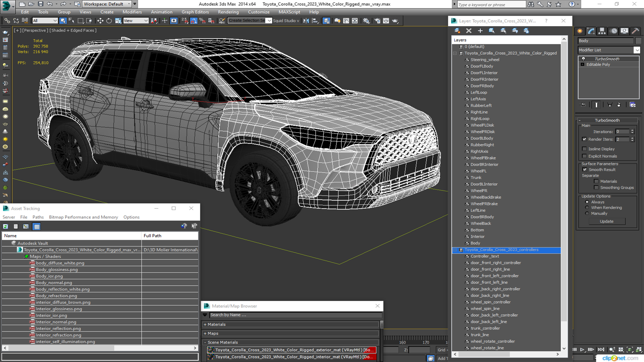Open the MAXScript menu
The height and width of the screenshot is (362, 644).
click(x=289, y=12)
